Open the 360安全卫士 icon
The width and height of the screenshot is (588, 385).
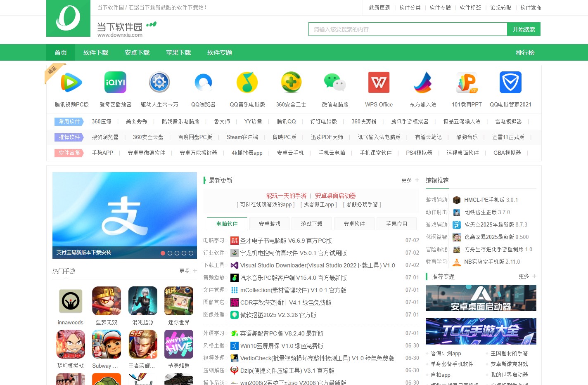[x=291, y=83]
